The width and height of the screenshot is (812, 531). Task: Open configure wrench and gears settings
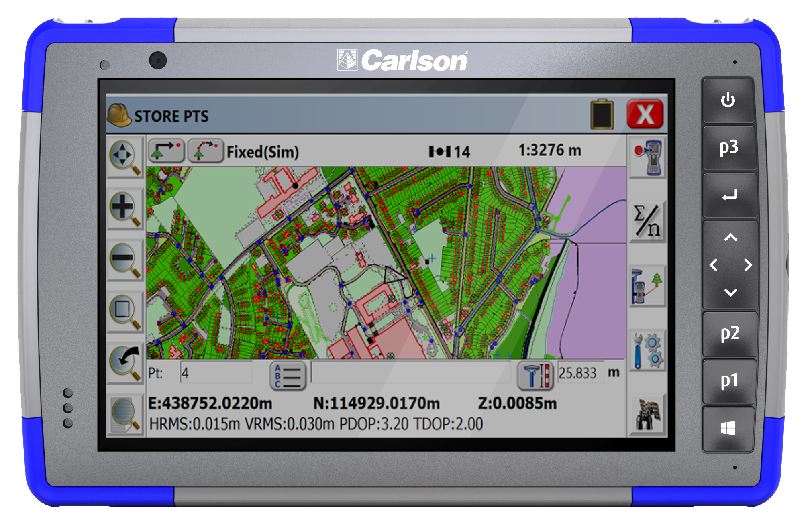647,351
